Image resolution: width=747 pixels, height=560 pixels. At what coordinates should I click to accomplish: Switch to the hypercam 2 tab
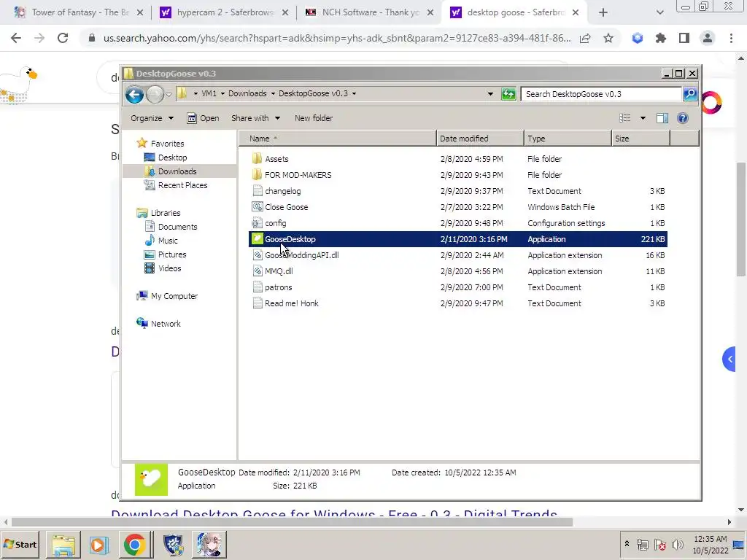click(224, 12)
